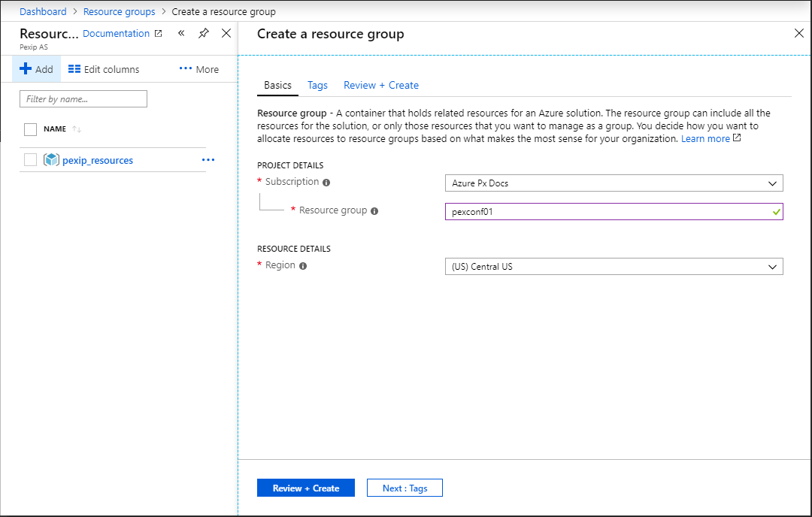The width and height of the screenshot is (812, 517).
Task: Toggle the select-all NAME checkbox
Action: point(30,129)
